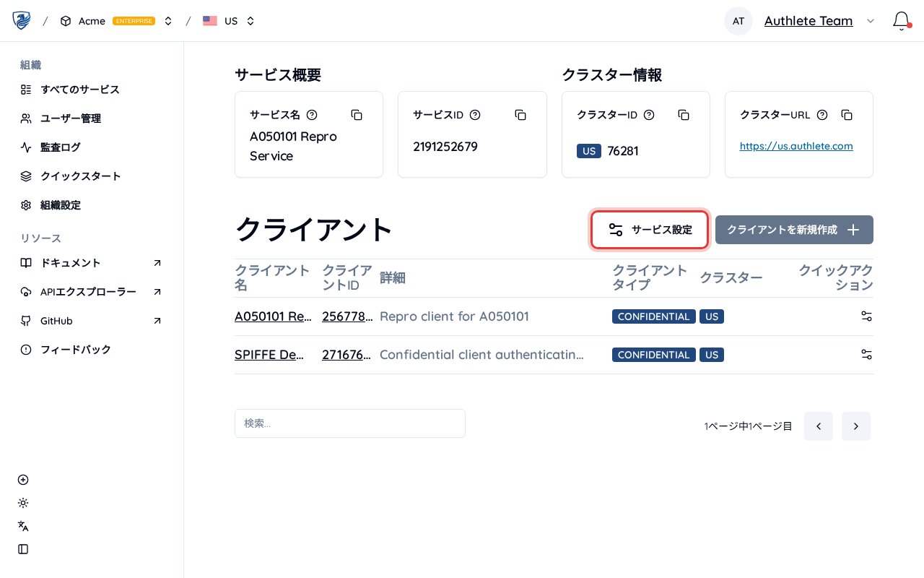Click the サービス設定 button
This screenshot has height=578, width=924.
650,230
